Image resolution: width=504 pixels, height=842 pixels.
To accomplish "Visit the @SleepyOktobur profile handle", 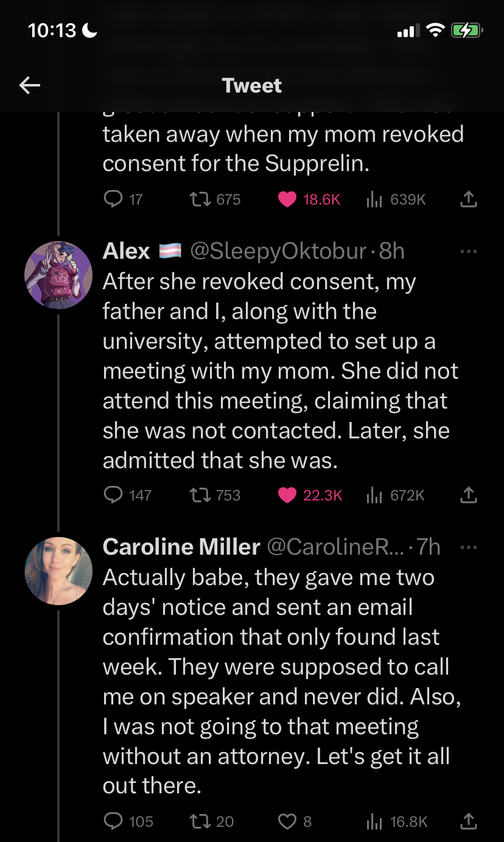I will pyautogui.click(x=279, y=251).
